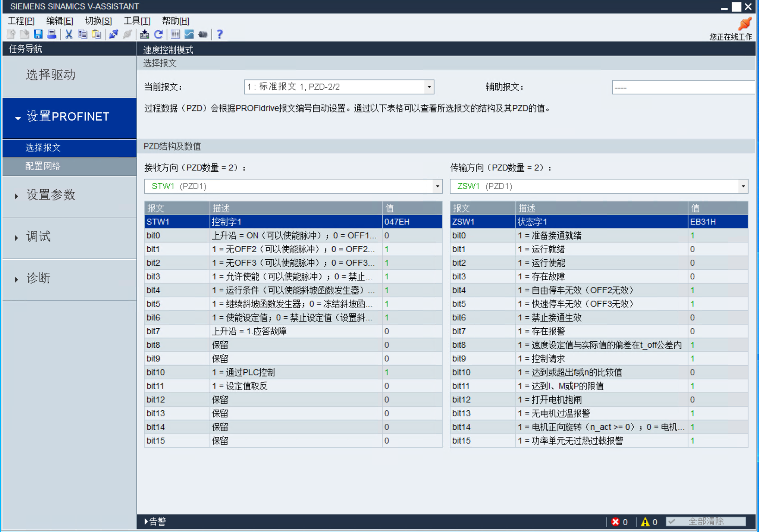Click the STW1 value 047EH cell
This screenshot has width=759, height=532.
pos(412,222)
